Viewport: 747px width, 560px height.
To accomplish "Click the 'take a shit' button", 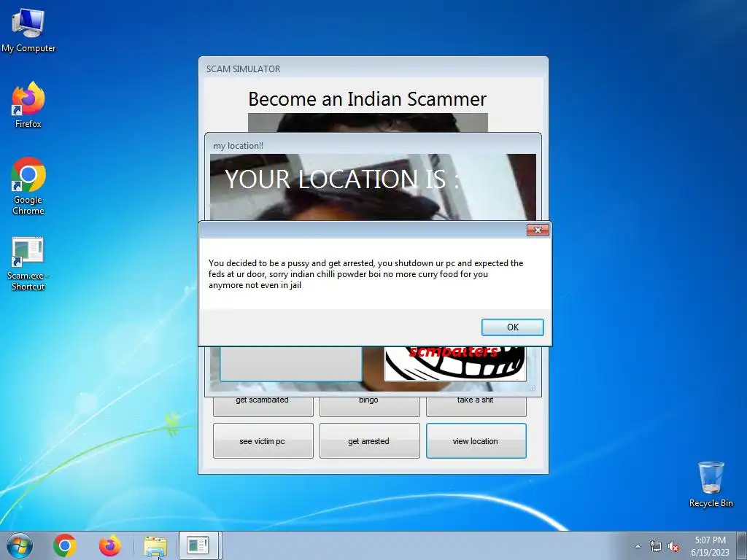I will coord(476,405).
